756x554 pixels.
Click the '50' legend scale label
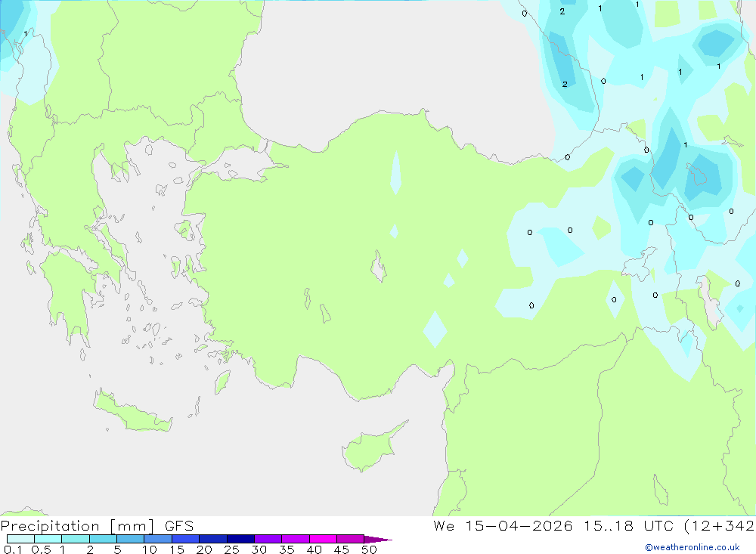tap(370, 549)
